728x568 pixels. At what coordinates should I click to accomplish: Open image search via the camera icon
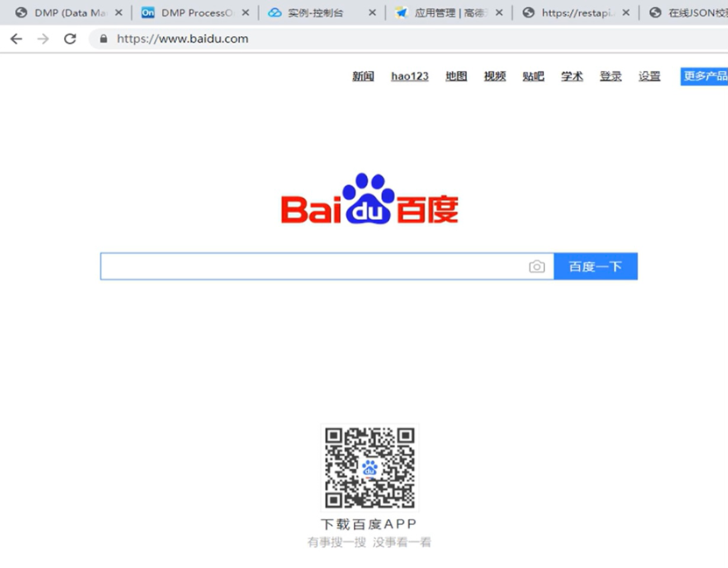pos(537,266)
